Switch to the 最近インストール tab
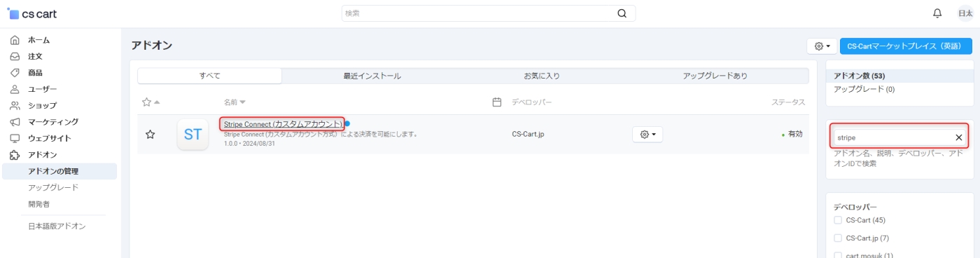This screenshot has width=980, height=258. 372,76
